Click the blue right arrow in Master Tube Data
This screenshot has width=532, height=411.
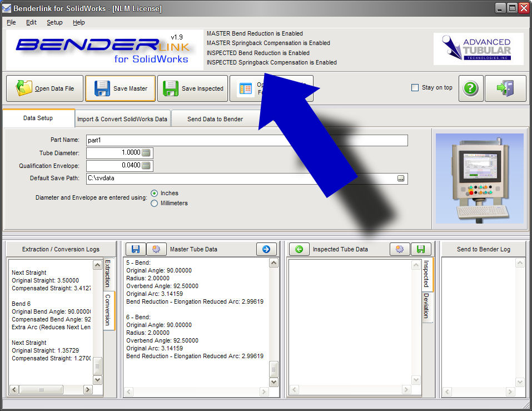266,249
